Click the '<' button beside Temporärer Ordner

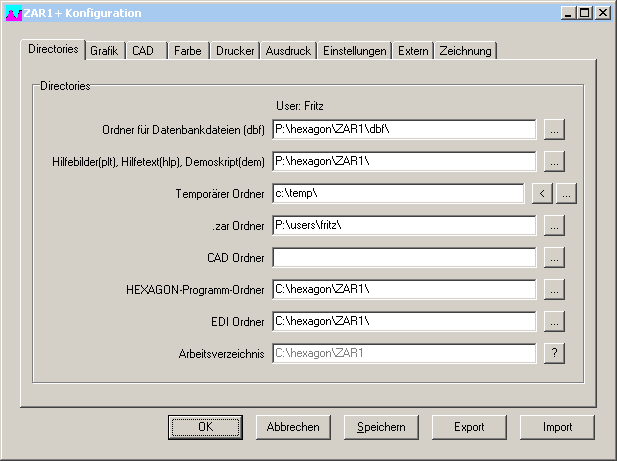point(542,193)
